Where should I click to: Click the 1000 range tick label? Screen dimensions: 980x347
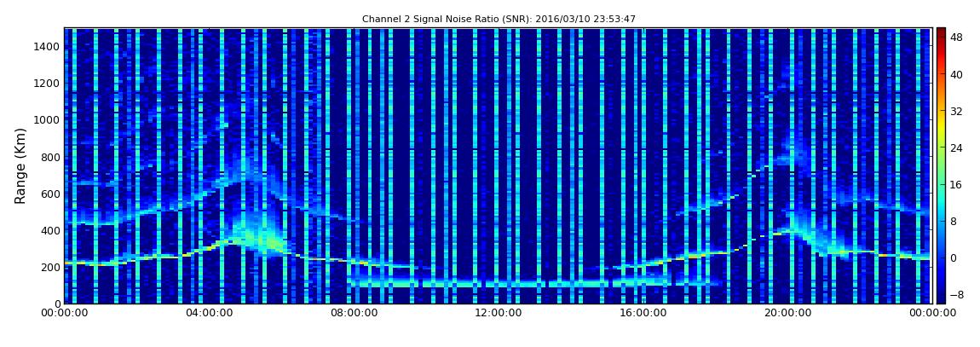(x=48, y=120)
